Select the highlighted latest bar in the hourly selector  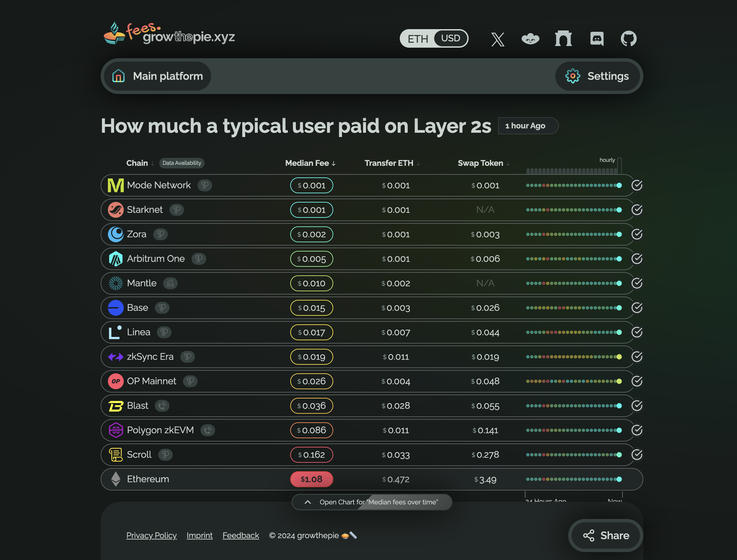point(619,166)
